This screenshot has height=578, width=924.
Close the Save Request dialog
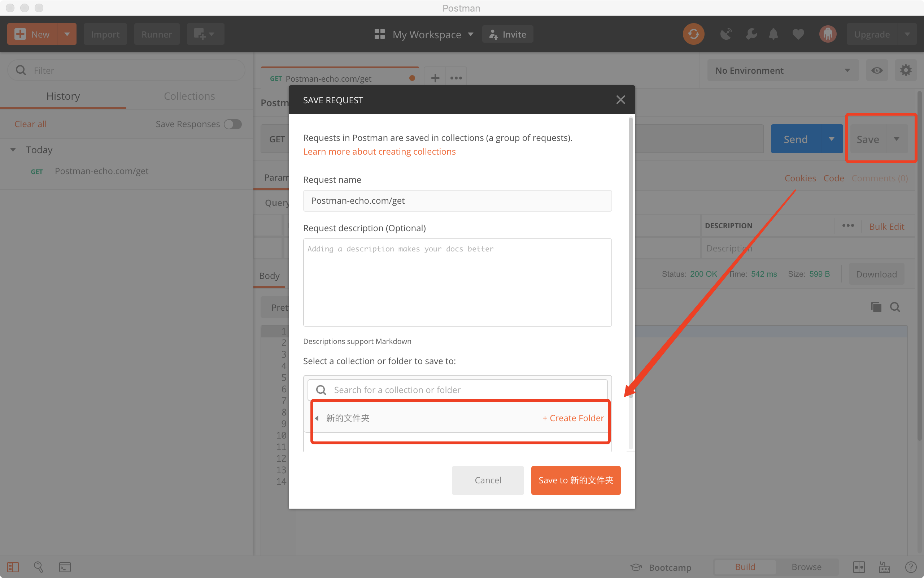[x=620, y=100]
